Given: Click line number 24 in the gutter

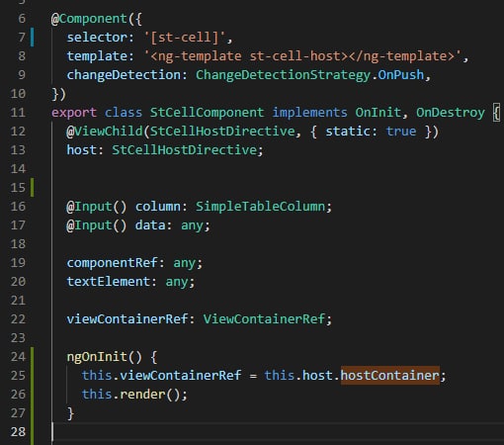Looking at the screenshot, I should [18, 357].
